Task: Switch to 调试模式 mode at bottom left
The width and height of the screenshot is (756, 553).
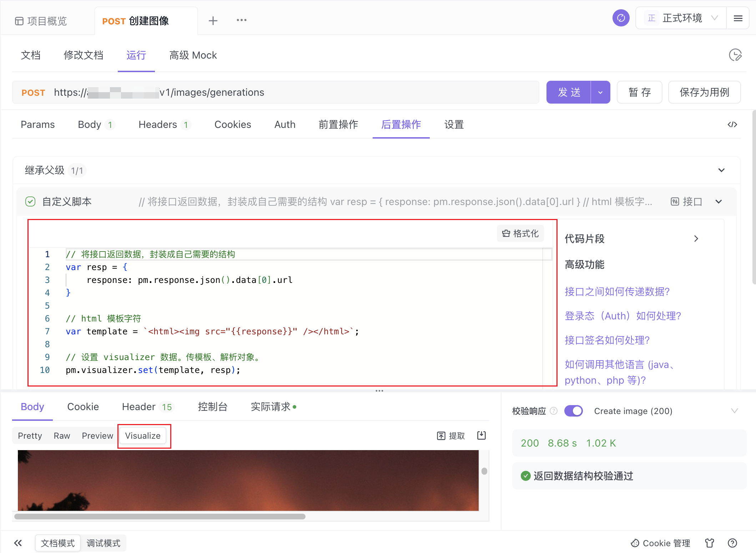Action: 104,543
